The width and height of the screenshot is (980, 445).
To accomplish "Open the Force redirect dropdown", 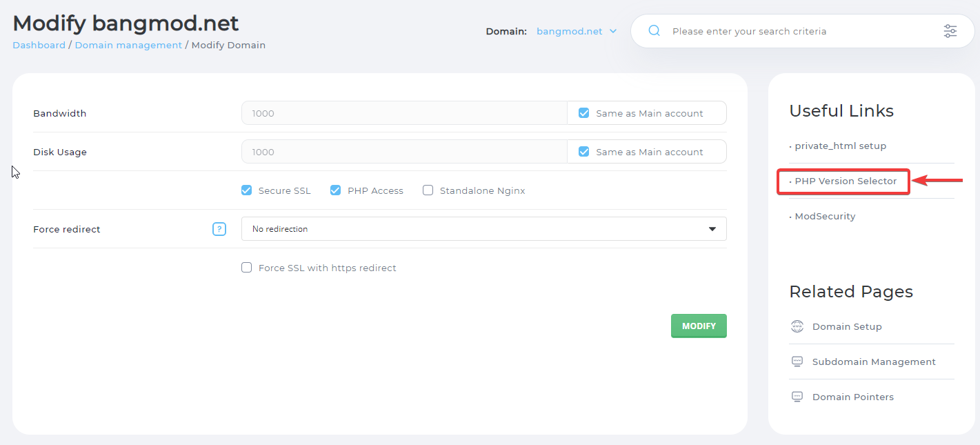I will (483, 229).
